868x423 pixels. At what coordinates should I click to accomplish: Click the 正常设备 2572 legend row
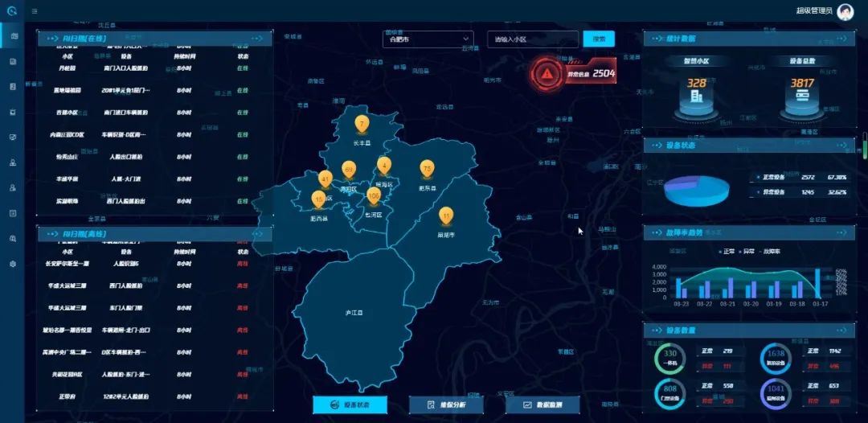801,177
